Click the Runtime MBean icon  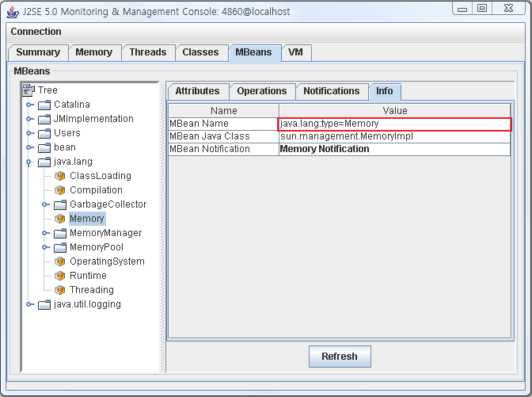click(x=59, y=276)
